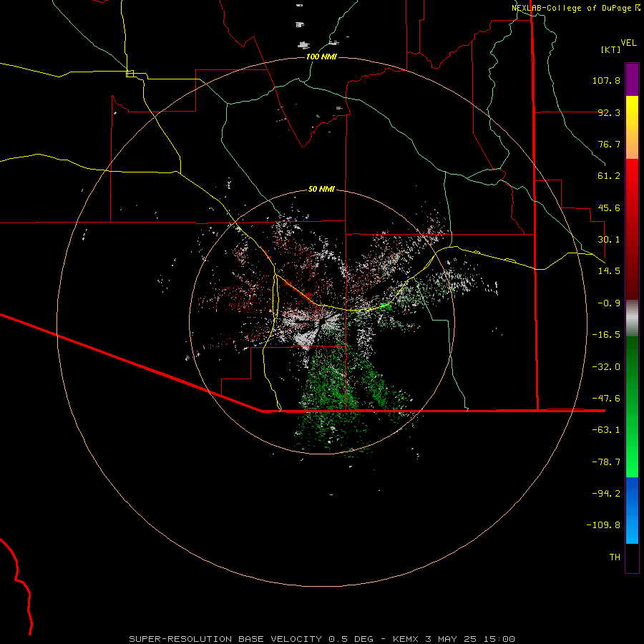Click the -32.0 scale value

[x=606, y=367]
